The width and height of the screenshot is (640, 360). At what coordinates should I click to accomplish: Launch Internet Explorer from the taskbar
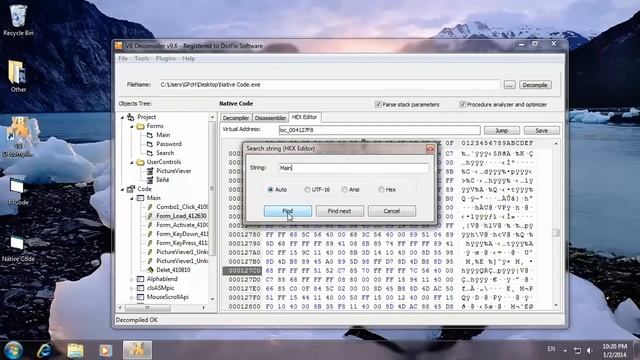coord(44,350)
